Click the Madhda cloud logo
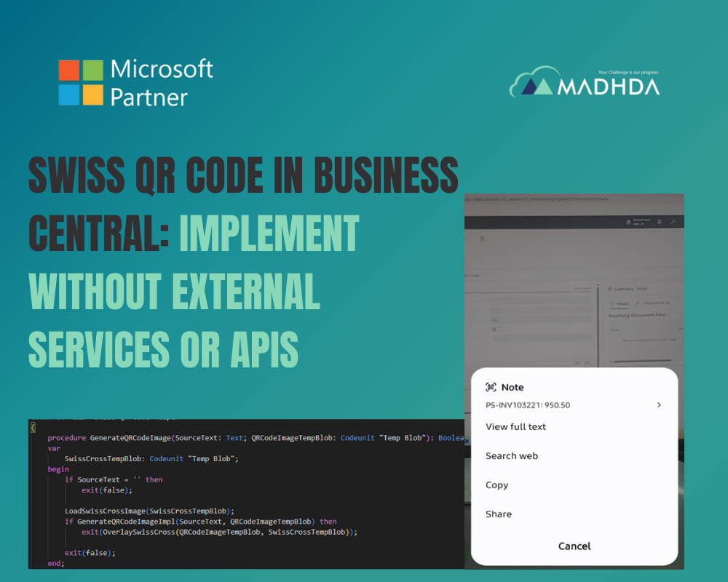This screenshot has width=728, height=582. click(x=533, y=82)
